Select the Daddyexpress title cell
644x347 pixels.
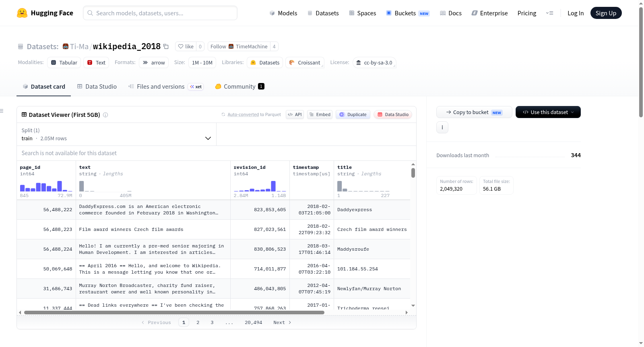pyautogui.click(x=372, y=210)
